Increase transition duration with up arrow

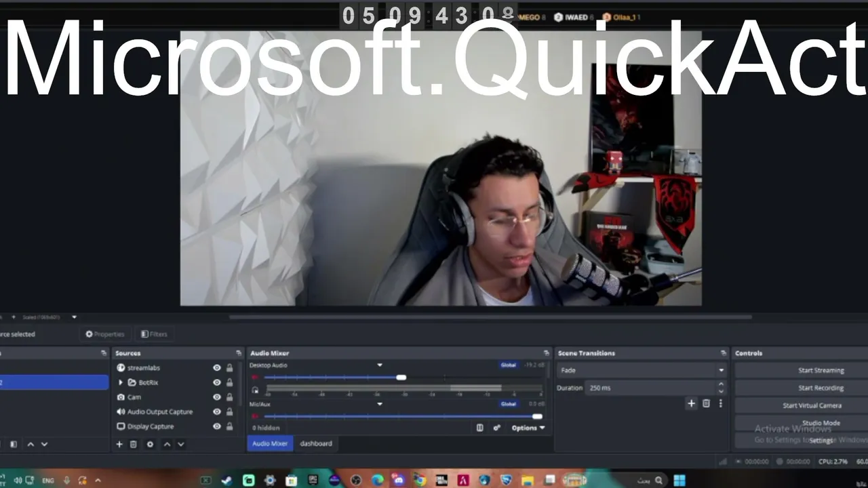pos(721,384)
